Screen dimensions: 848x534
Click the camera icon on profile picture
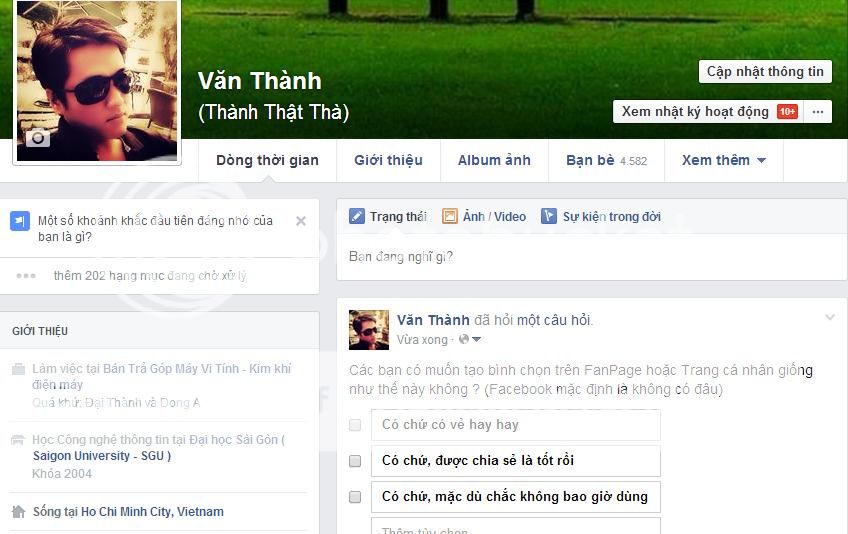point(38,138)
